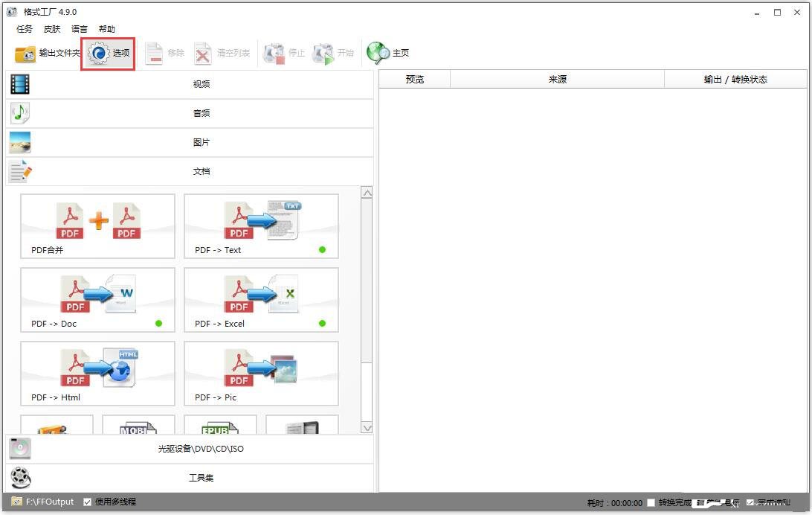Expand the 光驱设备\DVD\CD\ISO category
812x515 pixels.
point(190,449)
